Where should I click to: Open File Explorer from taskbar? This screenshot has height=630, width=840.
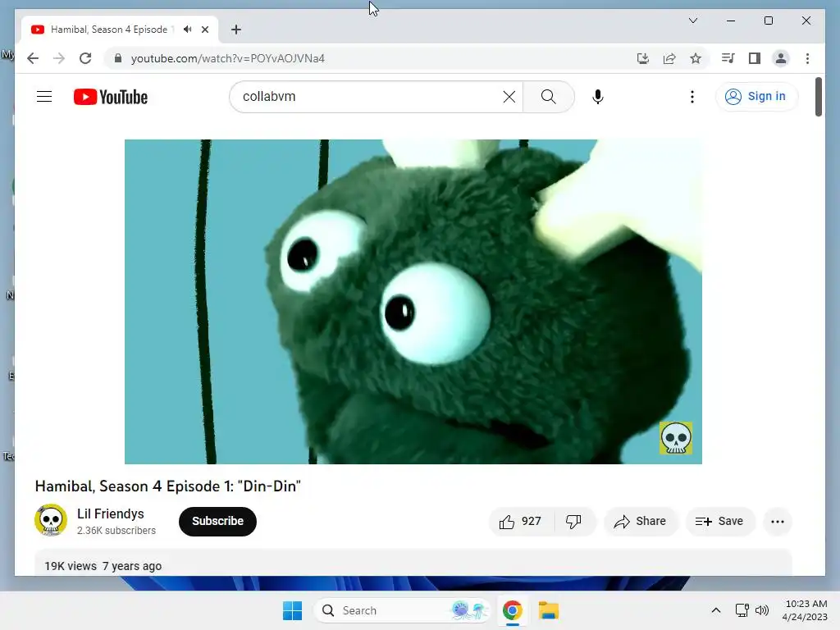pyautogui.click(x=549, y=610)
